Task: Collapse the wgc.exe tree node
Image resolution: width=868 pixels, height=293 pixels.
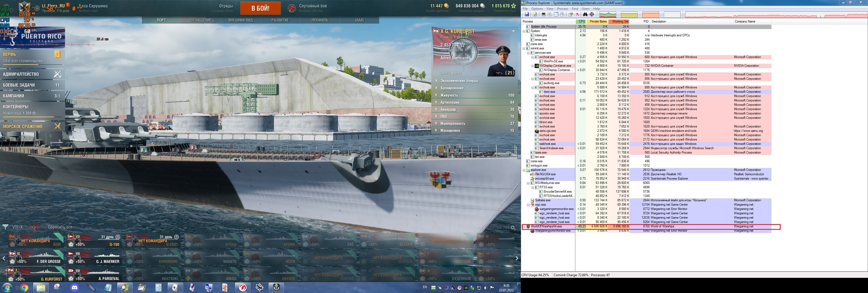Action: tap(528, 205)
